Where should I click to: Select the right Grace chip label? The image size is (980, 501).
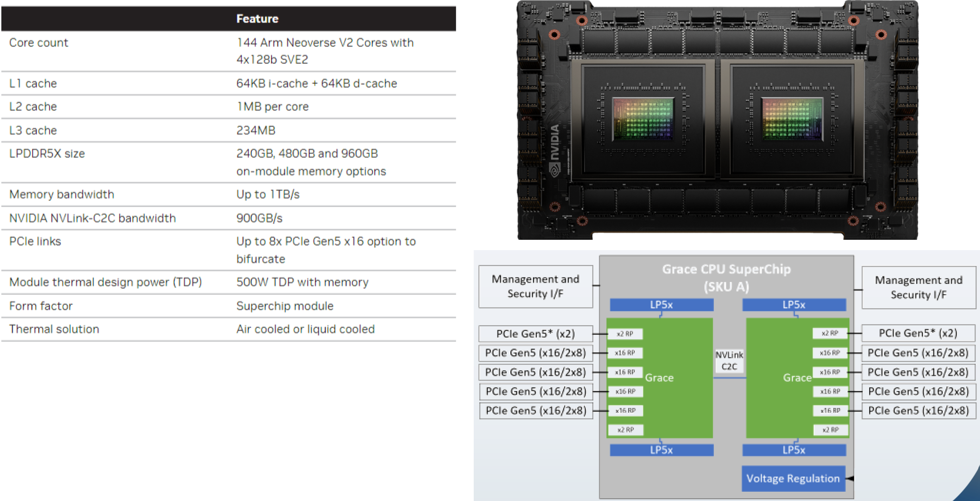pos(797,378)
